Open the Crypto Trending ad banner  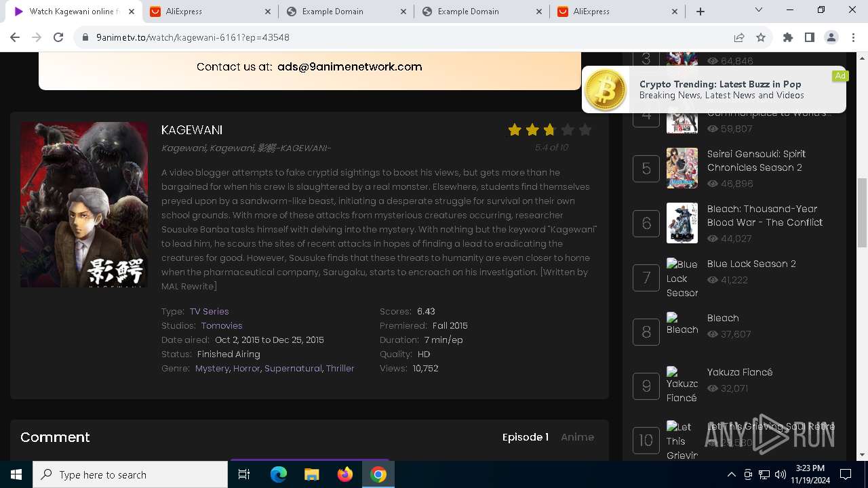pyautogui.click(x=714, y=89)
